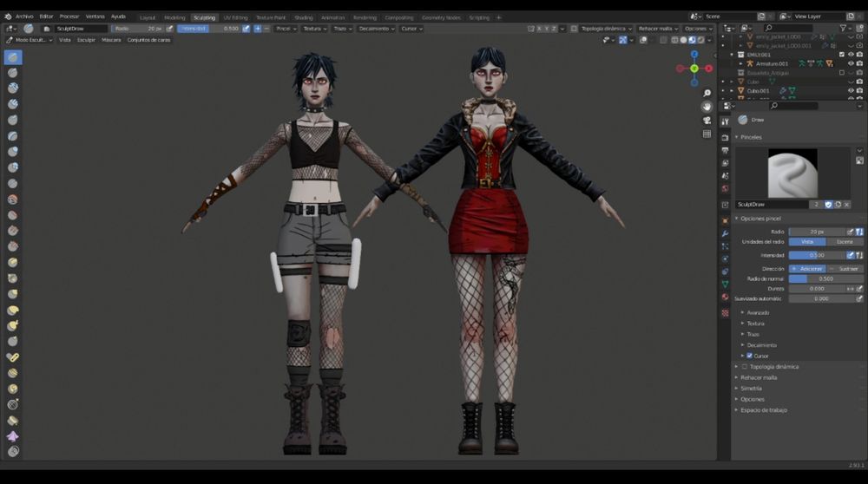868x484 pixels.
Task: Toggle intensity pressure sensitivity in the header
Action: [x=247, y=29]
